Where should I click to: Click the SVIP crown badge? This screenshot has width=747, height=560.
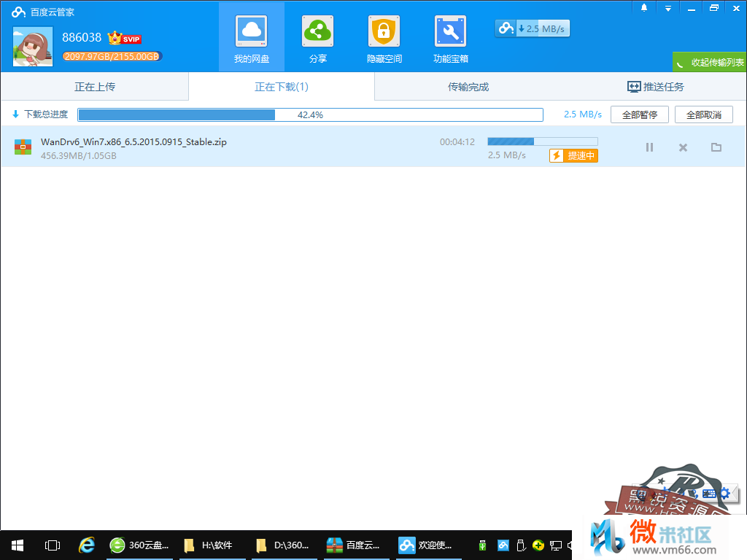click(124, 38)
